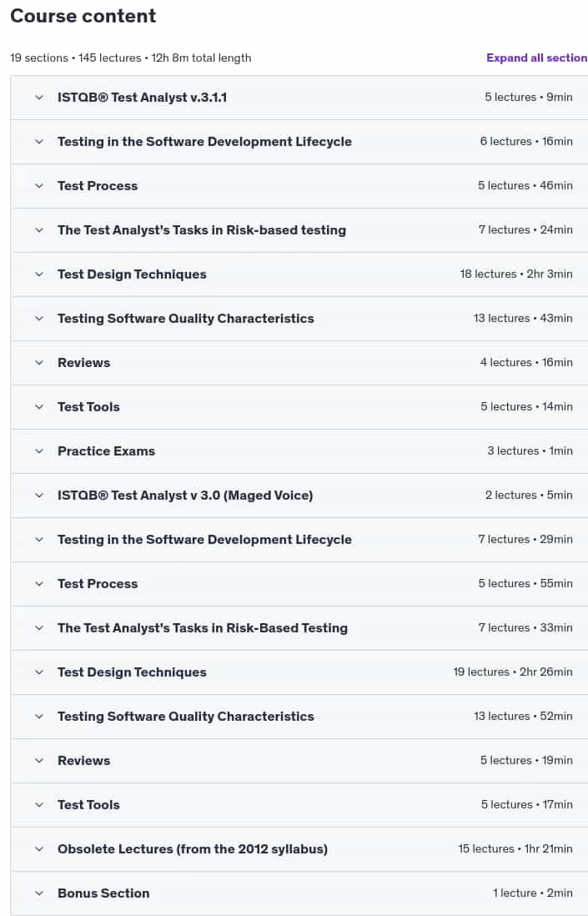Click the Expand all sections link
The image size is (588, 916).
(536, 58)
